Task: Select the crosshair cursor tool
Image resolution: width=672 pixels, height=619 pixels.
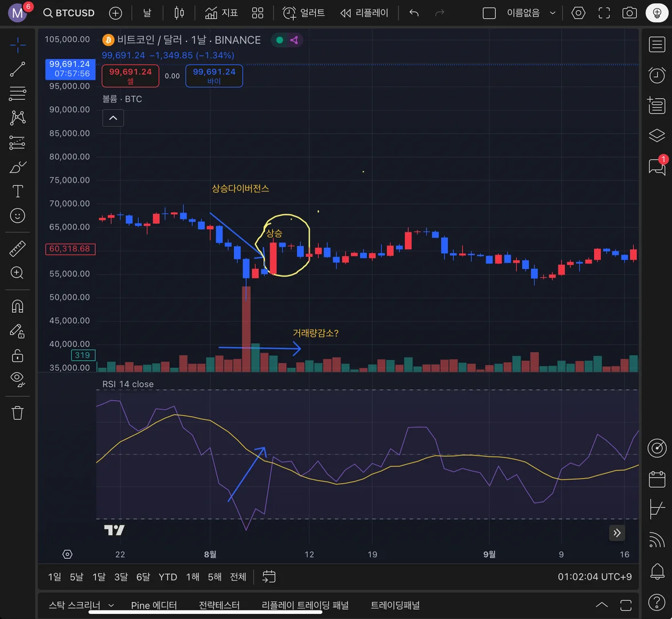Action: (x=18, y=45)
